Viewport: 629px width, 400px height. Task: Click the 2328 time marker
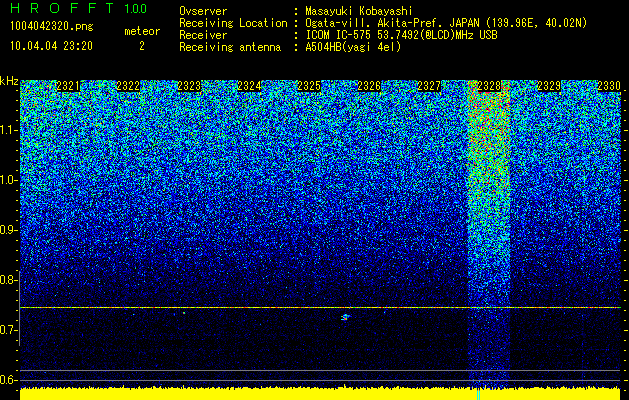[x=489, y=86]
